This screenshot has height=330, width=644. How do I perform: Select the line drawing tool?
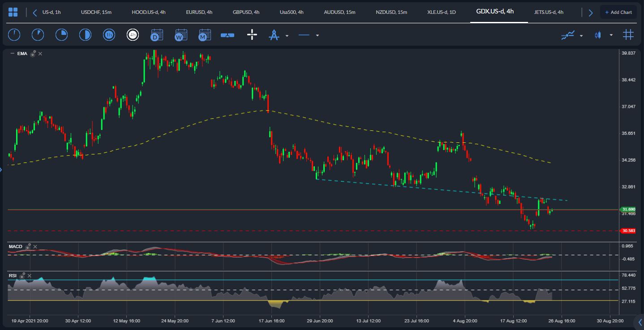(x=304, y=35)
